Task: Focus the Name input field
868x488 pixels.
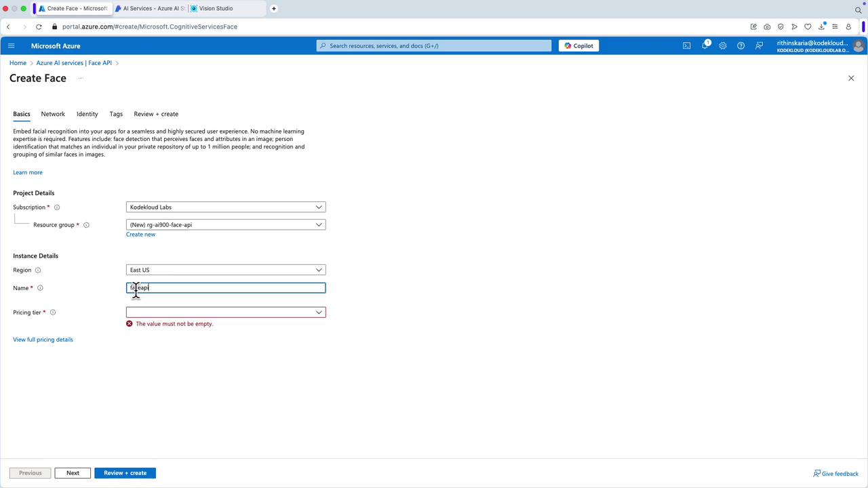Action: pos(226,288)
